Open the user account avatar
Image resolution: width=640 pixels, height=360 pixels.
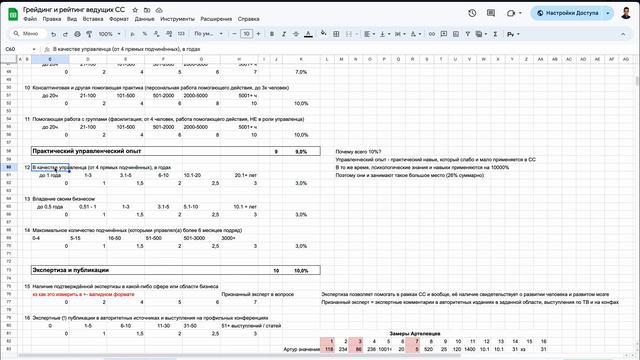[x=626, y=13]
